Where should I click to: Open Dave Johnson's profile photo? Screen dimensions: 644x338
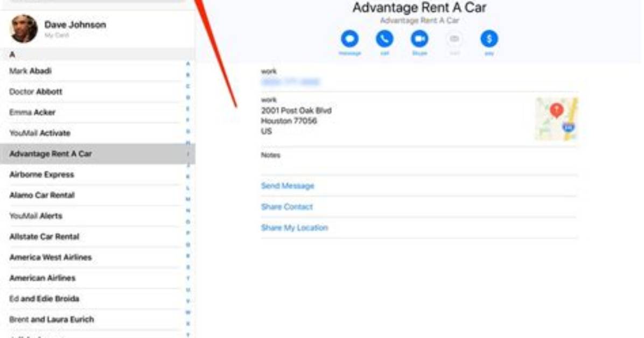tap(23, 29)
